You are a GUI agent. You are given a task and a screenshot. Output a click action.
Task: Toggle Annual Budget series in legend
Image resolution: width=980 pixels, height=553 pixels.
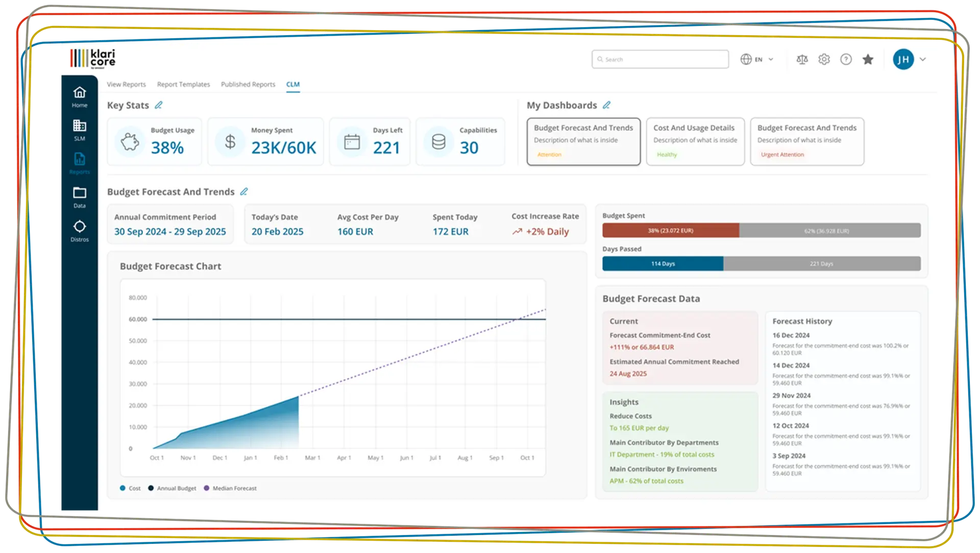tap(172, 488)
